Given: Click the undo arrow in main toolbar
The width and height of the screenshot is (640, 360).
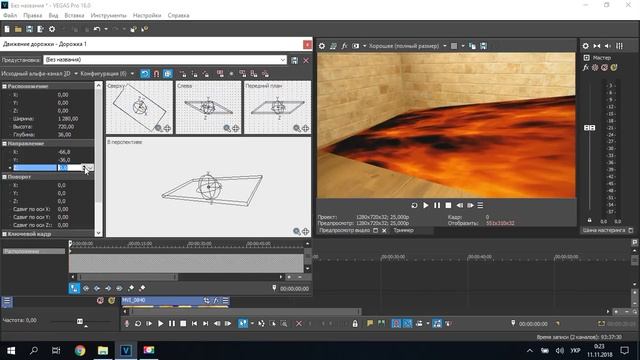Looking at the screenshot, I should (97, 29).
